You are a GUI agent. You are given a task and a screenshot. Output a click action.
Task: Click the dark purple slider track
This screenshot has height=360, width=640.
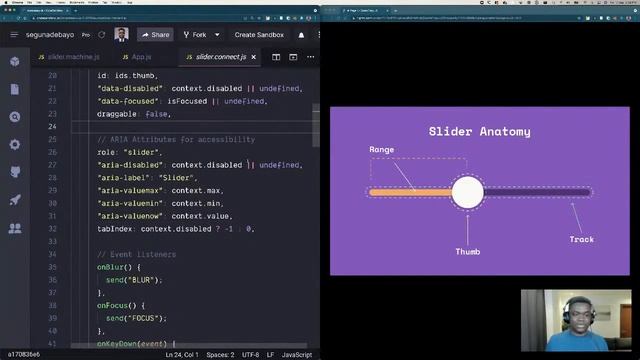pos(537,192)
